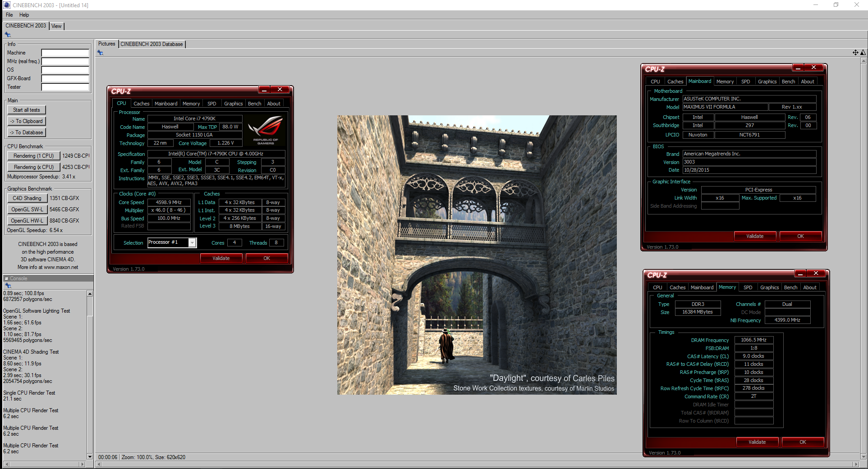The height and width of the screenshot is (469, 868).
Task: Open the File menu
Action: pos(9,15)
